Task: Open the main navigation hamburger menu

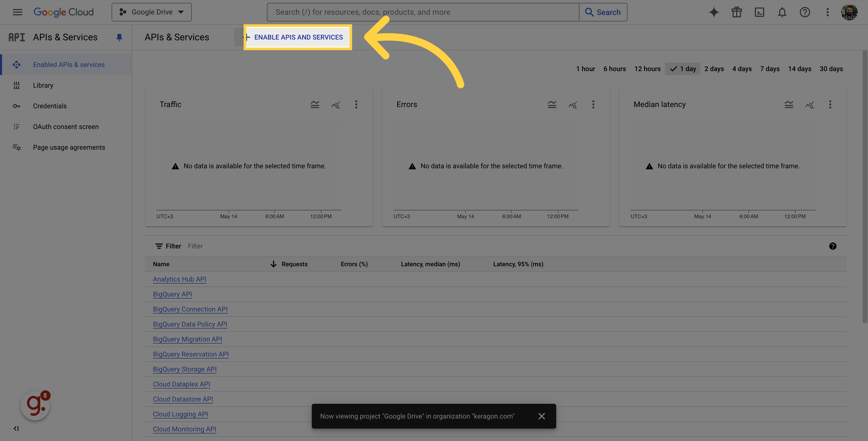Action: (x=17, y=12)
